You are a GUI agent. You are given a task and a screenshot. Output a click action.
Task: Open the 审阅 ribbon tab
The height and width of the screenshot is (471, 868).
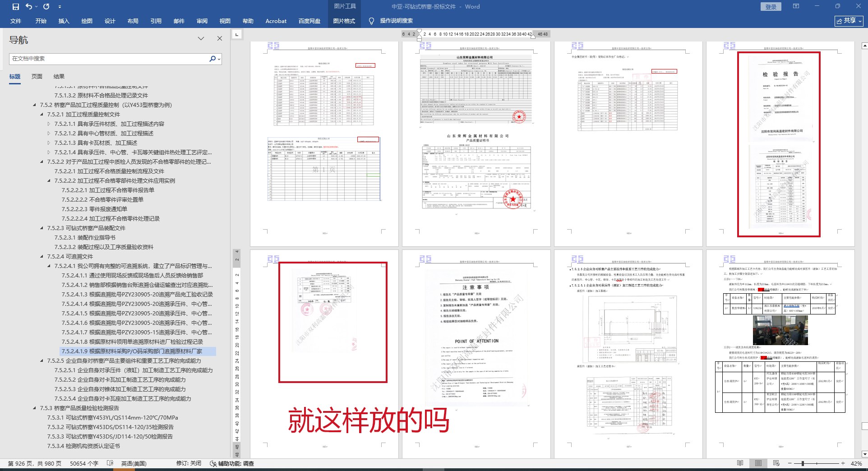(202, 21)
